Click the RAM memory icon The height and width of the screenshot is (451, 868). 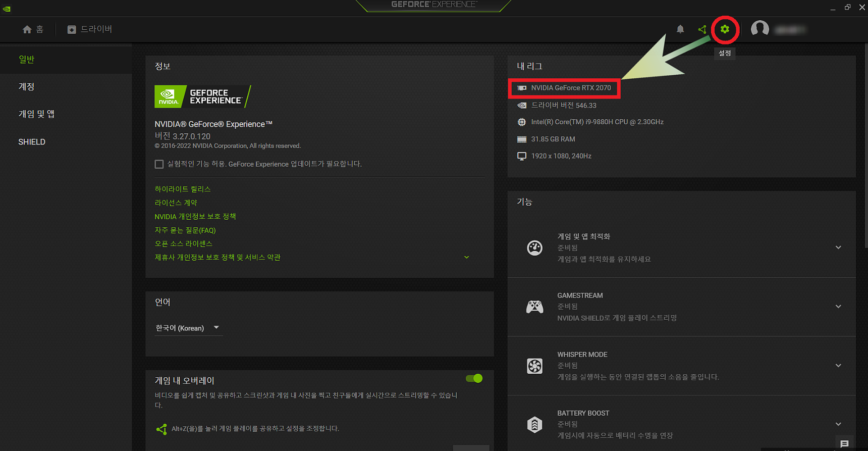tap(522, 139)
